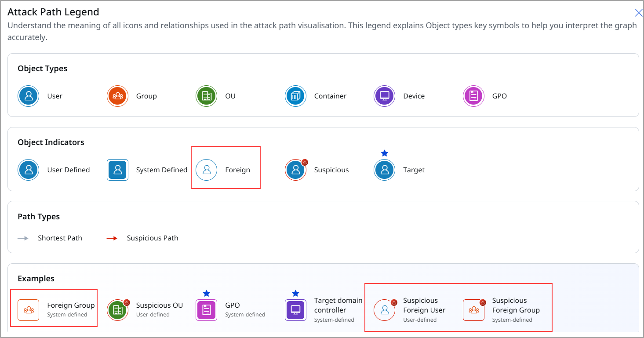644x338 pixels.
Task: Click the Suspicious indicator icon with warning badge
Action: pos(295,170)
